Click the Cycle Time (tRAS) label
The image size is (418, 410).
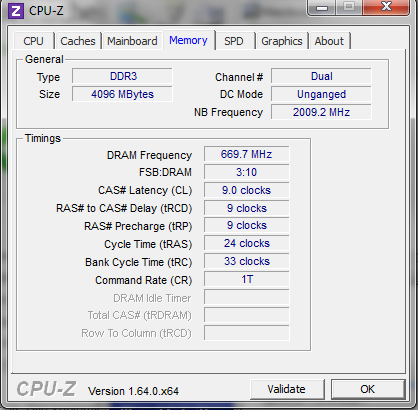click(148, 244)
